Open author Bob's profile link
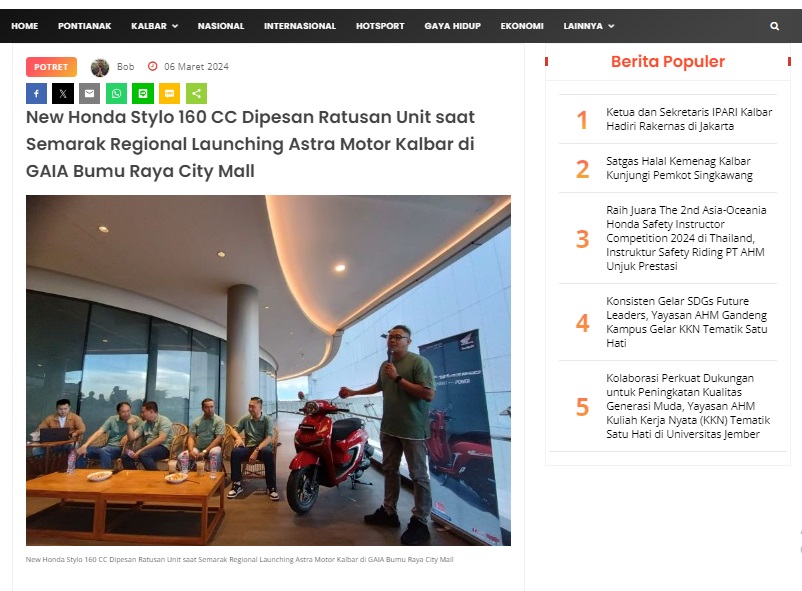The image size is (802, 591). (x=125, y=67)
